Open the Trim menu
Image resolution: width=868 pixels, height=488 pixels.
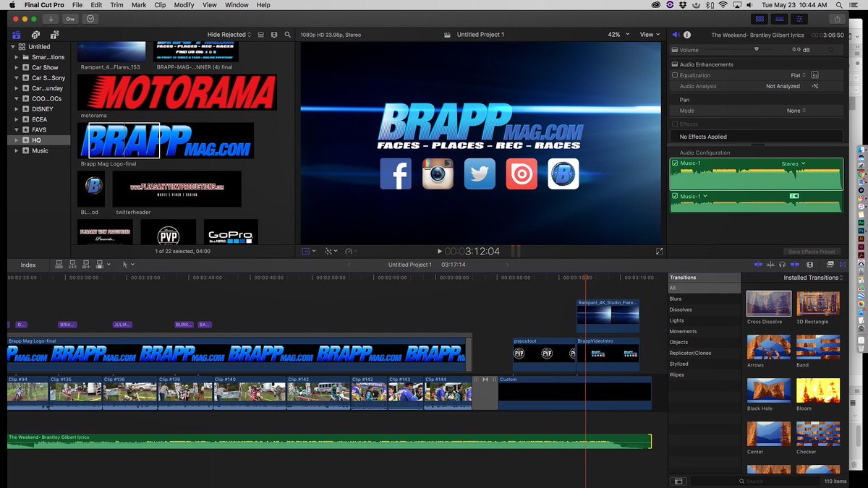coord(116,5)
